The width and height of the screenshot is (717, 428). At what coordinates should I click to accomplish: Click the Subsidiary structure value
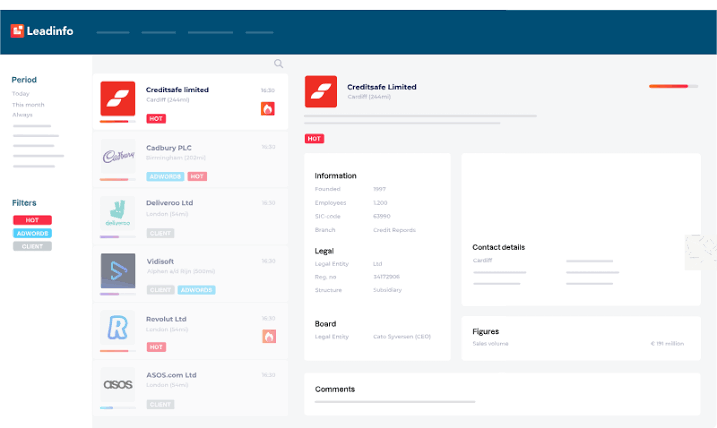[x=387, y=290]
